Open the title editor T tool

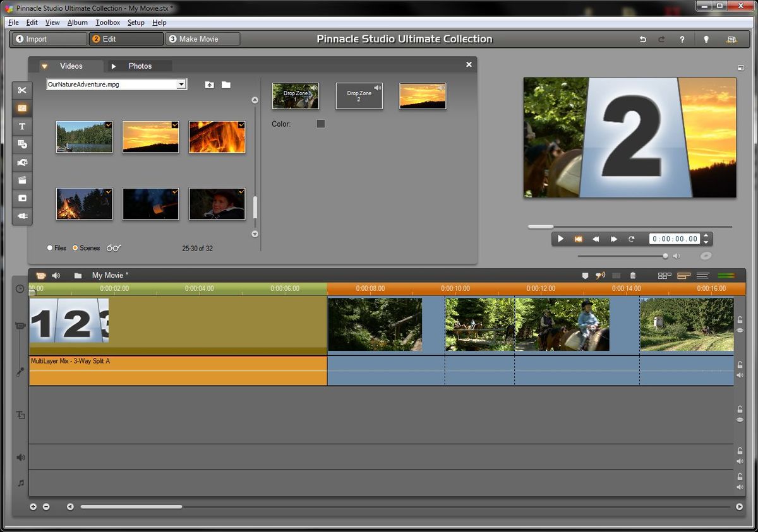(22, 126)
